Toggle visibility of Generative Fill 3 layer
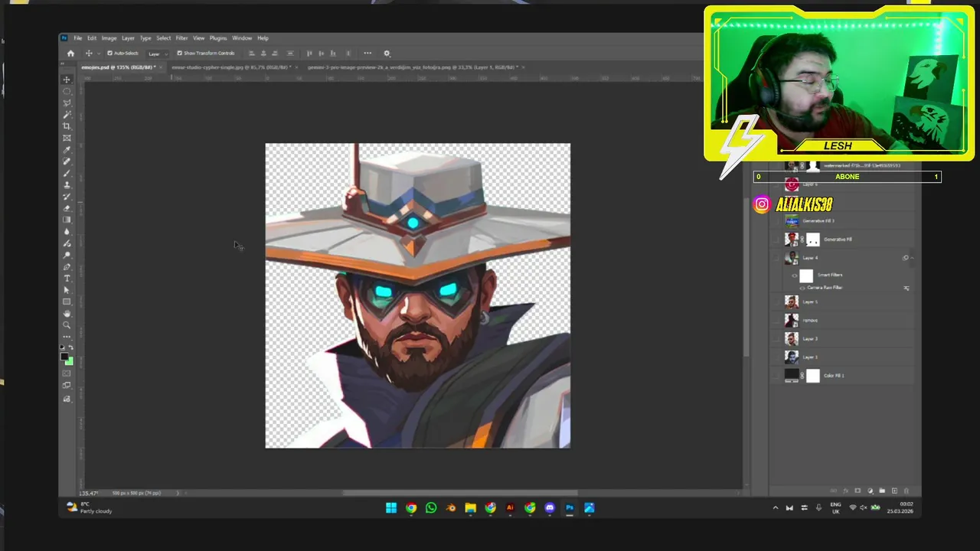 tap(776, 221)
